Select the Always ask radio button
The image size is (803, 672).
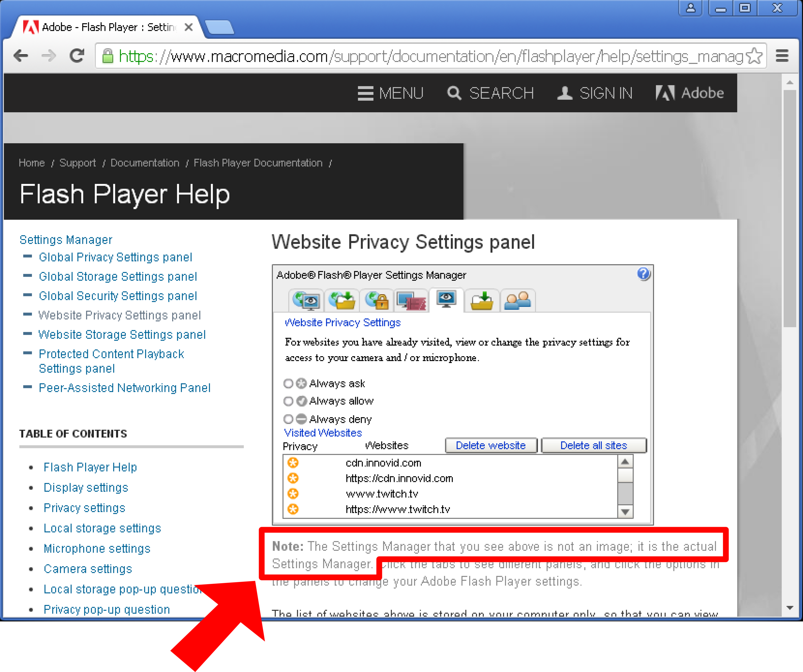tap(288, 383)
